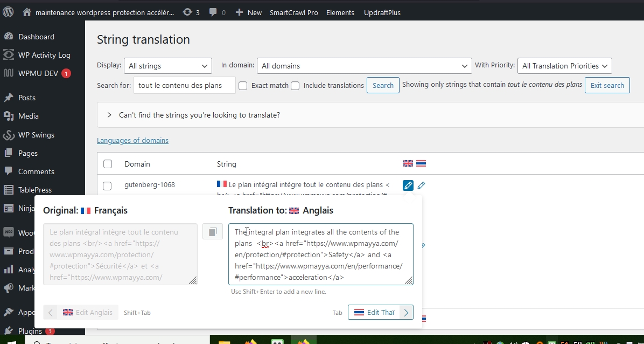Image resolution: width=644 pixels, height=344 pixels.
Task: Open WP Activity Log sidebar menu
Action: [x=44, y=55]
